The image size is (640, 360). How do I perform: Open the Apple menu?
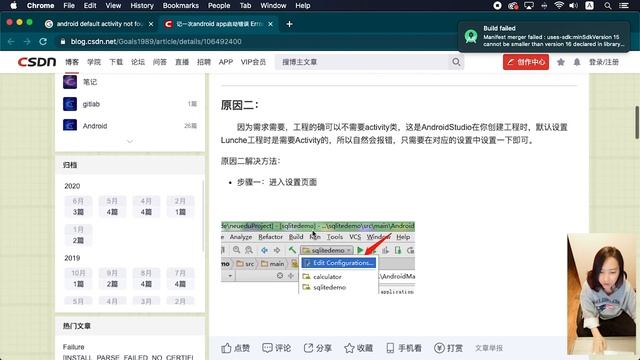13,5
